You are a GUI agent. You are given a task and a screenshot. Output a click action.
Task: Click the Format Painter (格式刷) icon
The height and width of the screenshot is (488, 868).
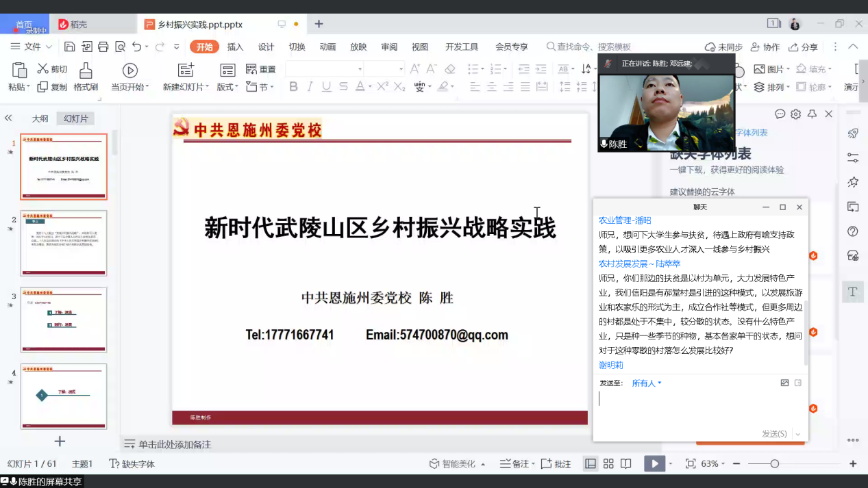point(86,70)
